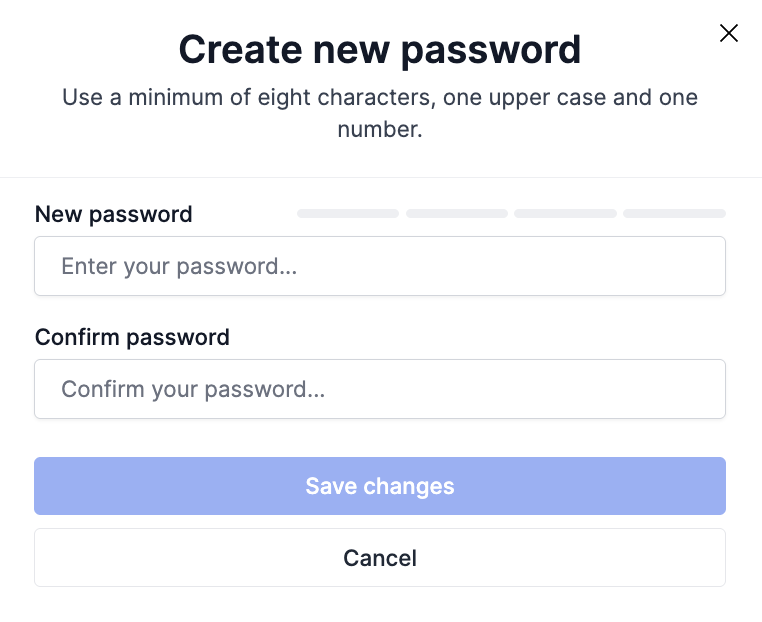The image size is (762, 622).
Task: Click the "Confirm your password..." placeholder text
Action: (193, 389)
